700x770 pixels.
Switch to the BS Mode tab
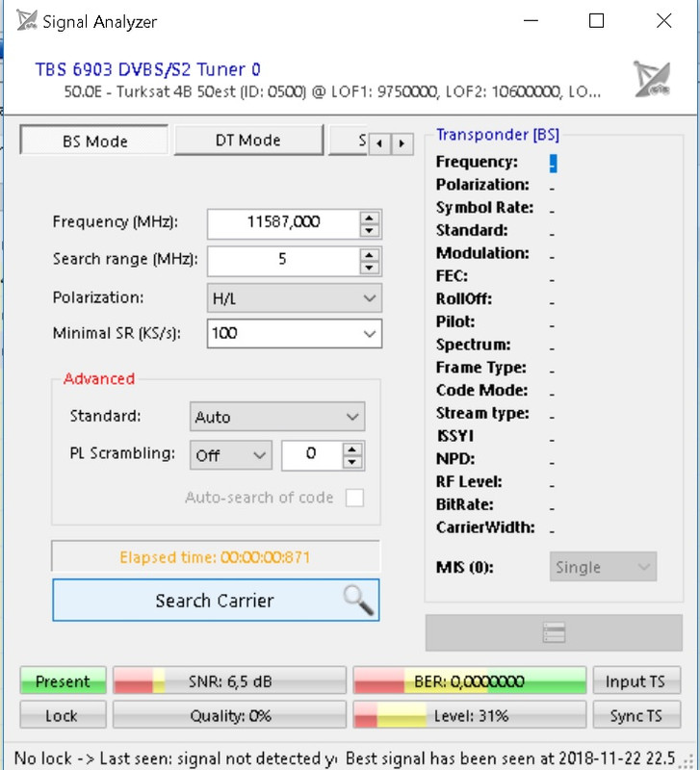94,141
